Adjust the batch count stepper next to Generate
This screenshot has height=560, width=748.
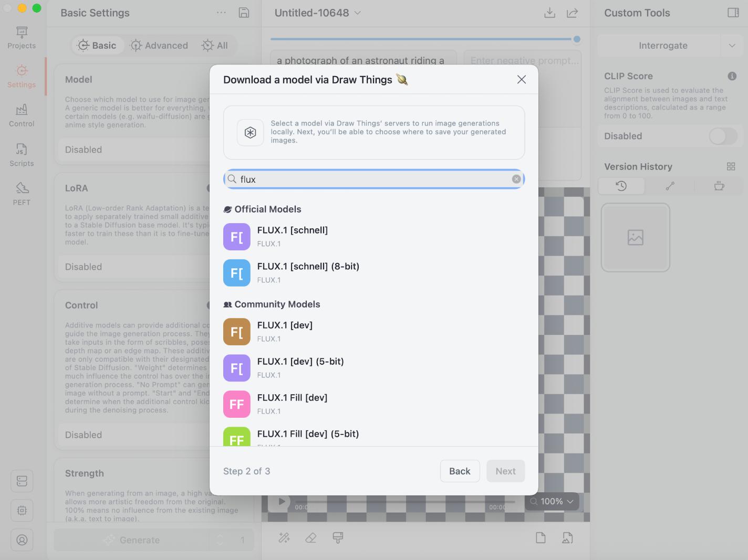point(220,540)
